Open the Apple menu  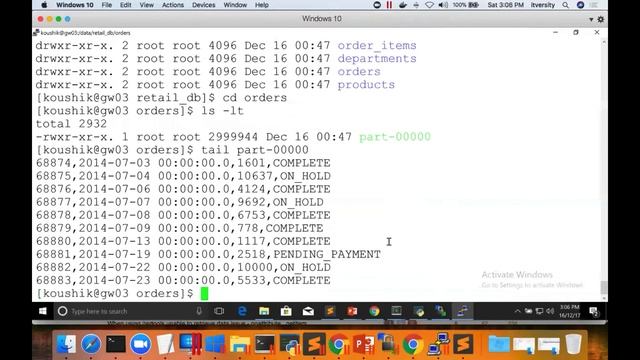44,5
